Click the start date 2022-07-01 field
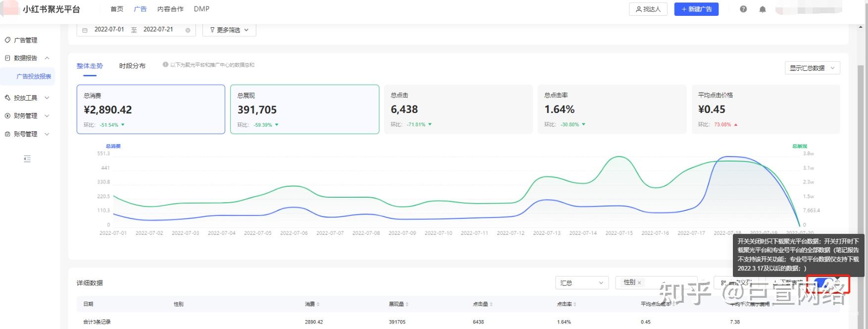The image size is (868, 329). click(x=109, y=30)
